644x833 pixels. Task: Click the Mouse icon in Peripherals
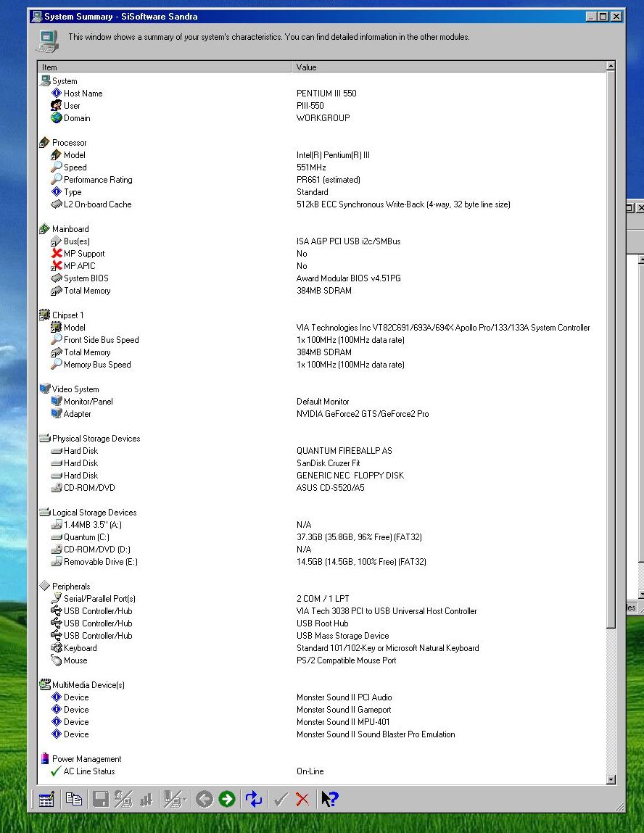57,660
